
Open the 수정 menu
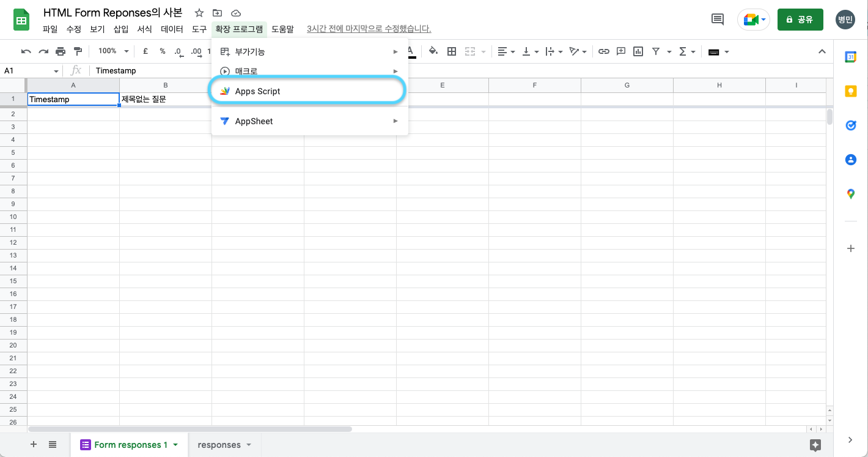pos(73,29)
